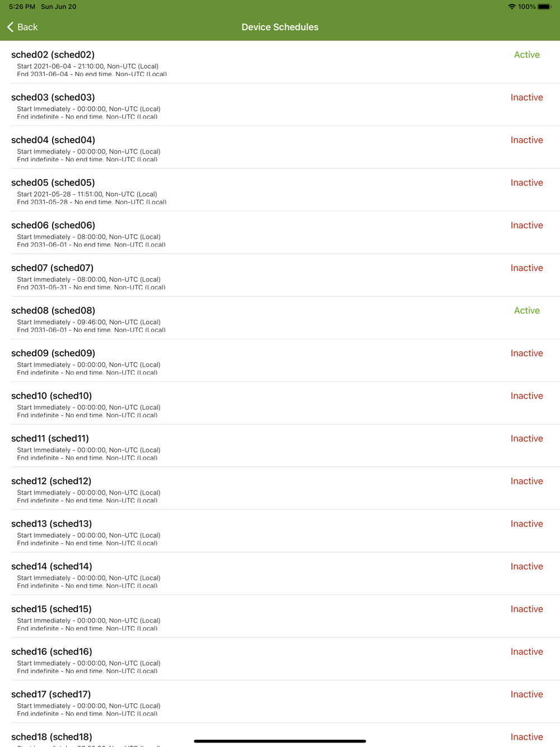
Task: Open the sched17 schedule row
Action: (280, 702)
